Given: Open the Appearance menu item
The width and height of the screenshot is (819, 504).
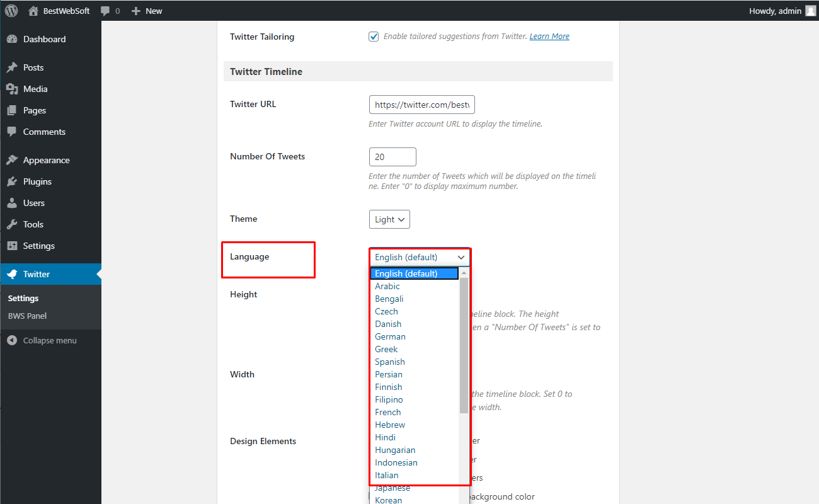Looking at the screenshot, I should (x=50, y=160).
